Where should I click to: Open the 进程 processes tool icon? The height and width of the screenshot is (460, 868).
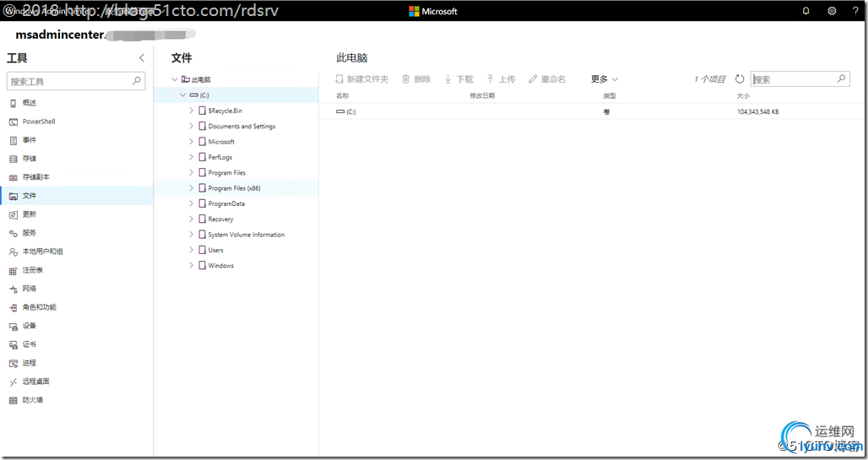tap(14, 363)
